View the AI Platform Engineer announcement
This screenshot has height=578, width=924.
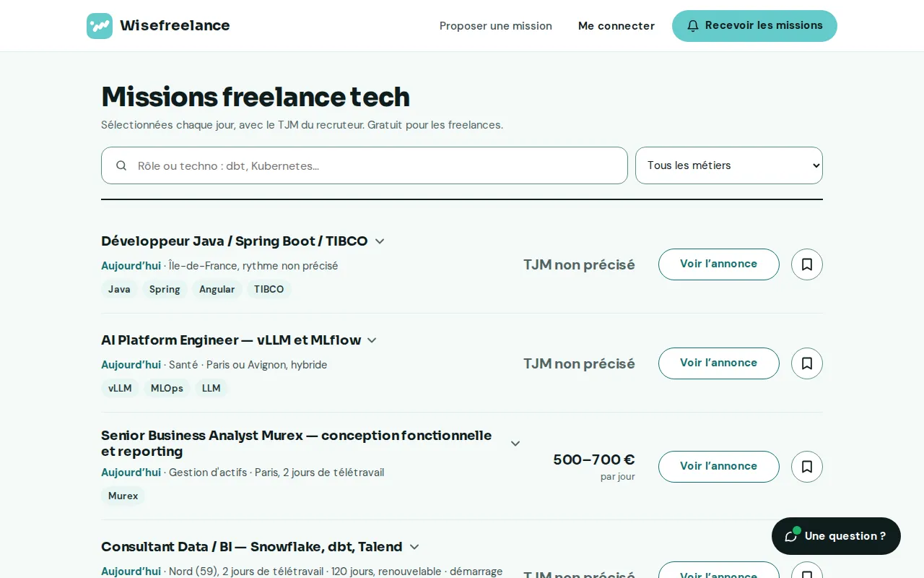click(719, 363)
